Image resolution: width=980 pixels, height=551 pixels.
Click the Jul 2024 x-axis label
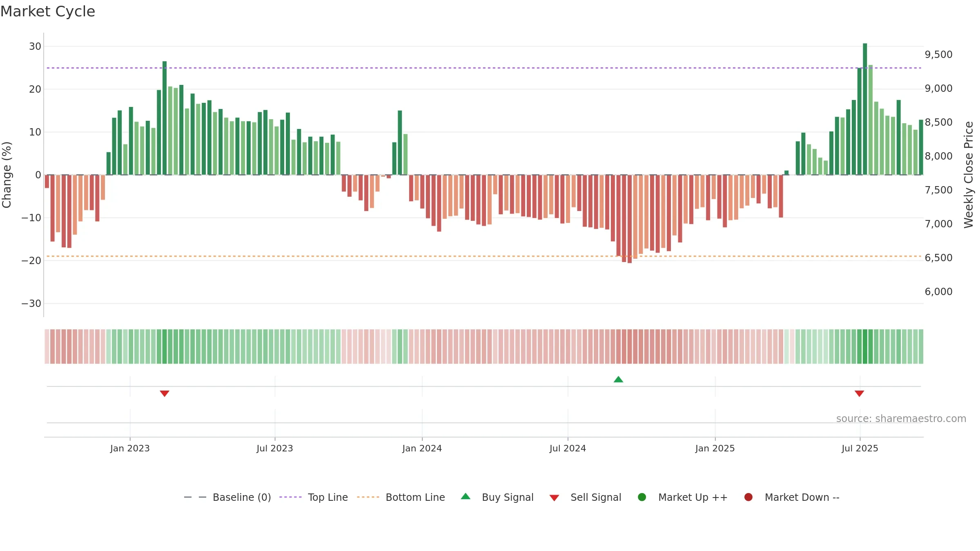568,449
